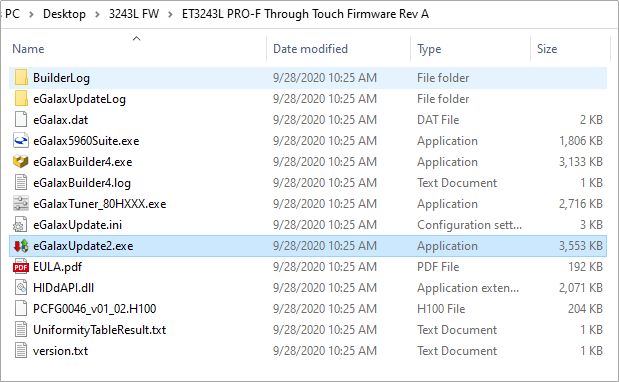619x382 pixels.
Task: Click PC in the address breadcrumb
Action: tap(12, 14)
